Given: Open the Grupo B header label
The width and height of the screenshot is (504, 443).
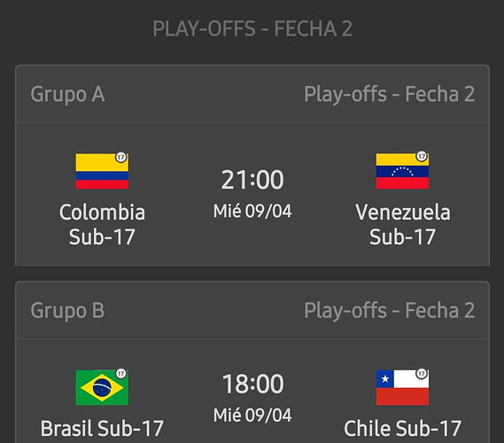Looking at the screenshot, I should 67,311.
